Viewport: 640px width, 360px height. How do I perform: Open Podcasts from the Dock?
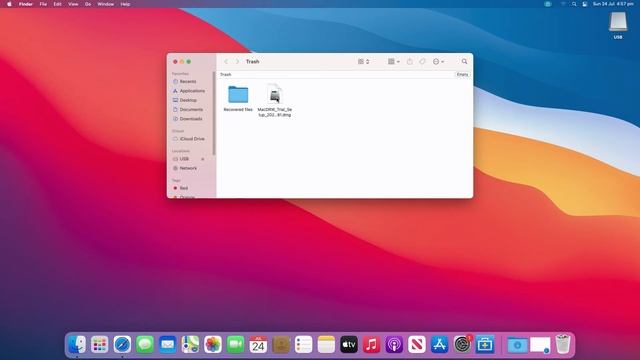[394, 344]
